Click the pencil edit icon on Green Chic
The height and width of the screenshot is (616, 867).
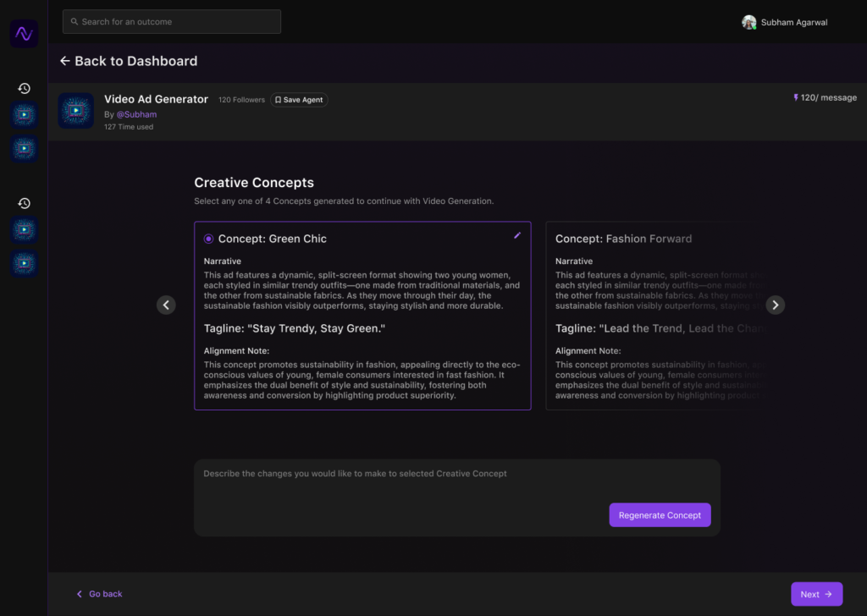pyautogui.click(x=517, y=236)
